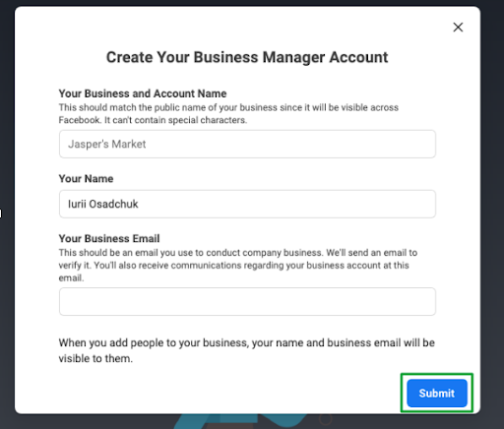Click small circle outline beneath the dialog
The image size is (504, 429).
coord(326,419)
